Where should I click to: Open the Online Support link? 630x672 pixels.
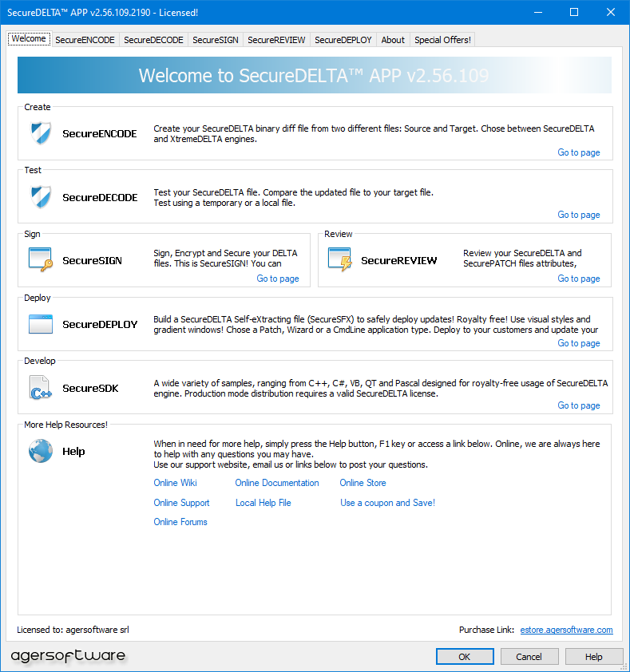pyautogui.click(x=181, y=503)
